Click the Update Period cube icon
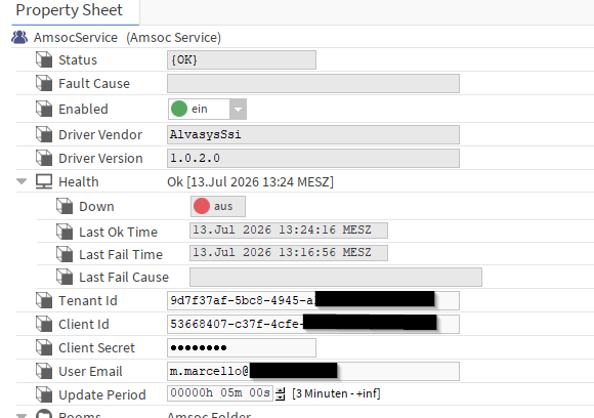Screen dimensions: 594x418 [x=44, y=395]
